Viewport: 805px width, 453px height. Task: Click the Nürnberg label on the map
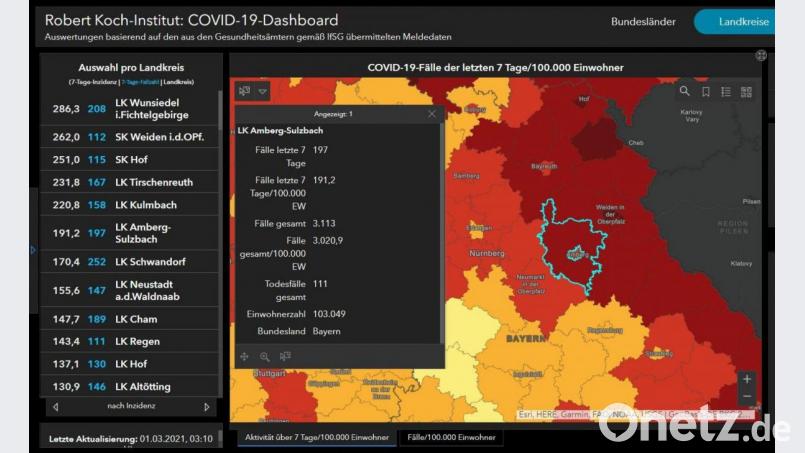tap(487, 254)
